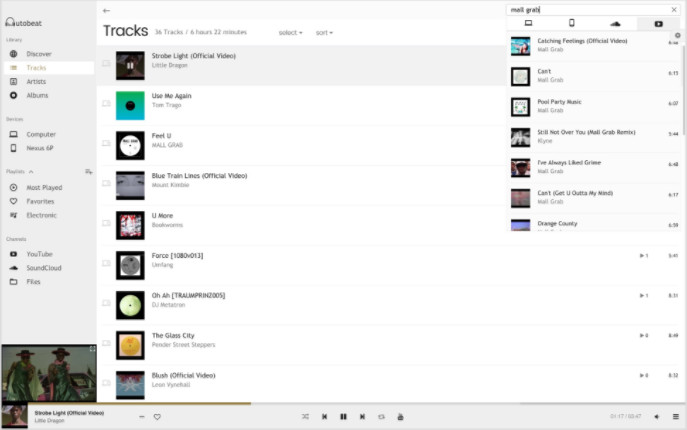Click the search field containing mall grab
687x430 pixels.
point(587,10)
